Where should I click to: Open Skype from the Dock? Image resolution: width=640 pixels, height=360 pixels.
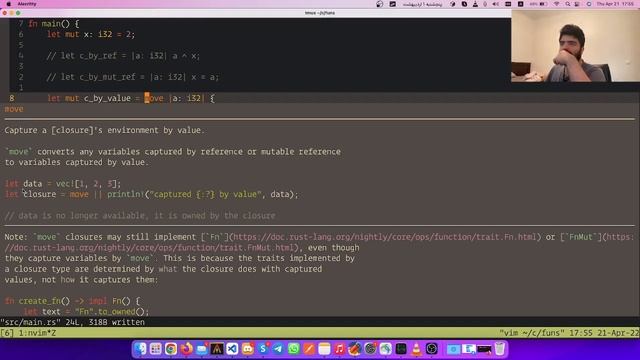(263, 349)
